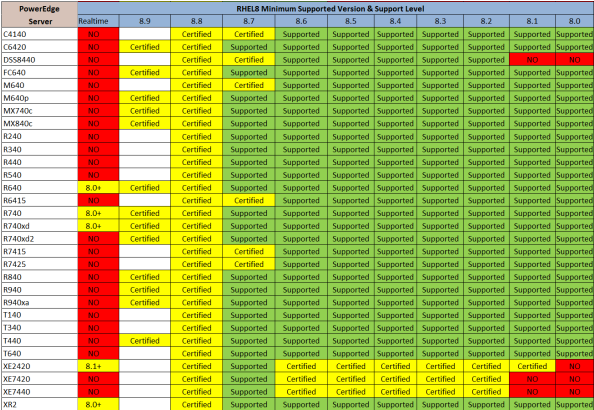Image resolution: width=594 pixels, height=410 pixels.
Task: Select the 8.4 Supported cell for R840
Action: point(395,277)
